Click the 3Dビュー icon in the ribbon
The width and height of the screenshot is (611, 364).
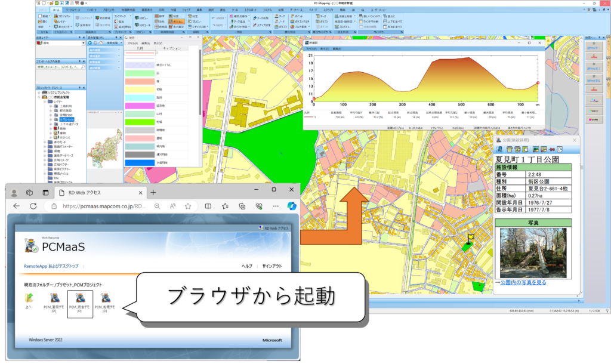(137, 18)
